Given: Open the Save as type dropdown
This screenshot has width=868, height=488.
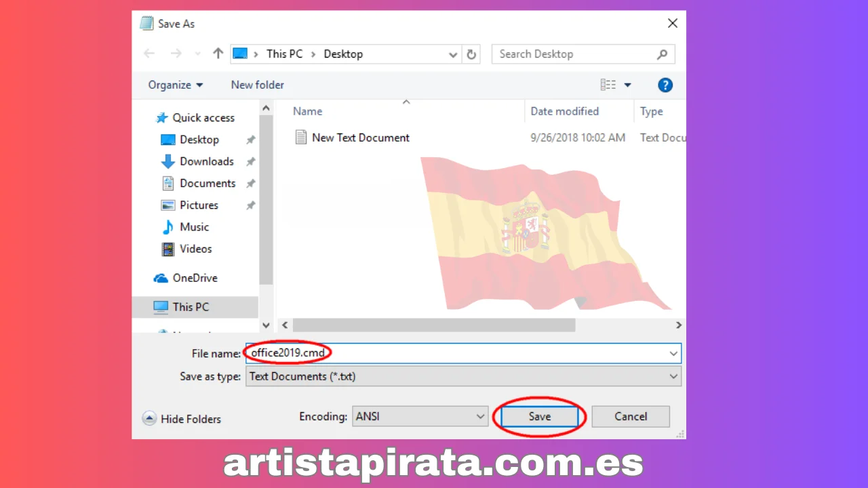Looking at the screenshot, I should click(x=463, y=376).
